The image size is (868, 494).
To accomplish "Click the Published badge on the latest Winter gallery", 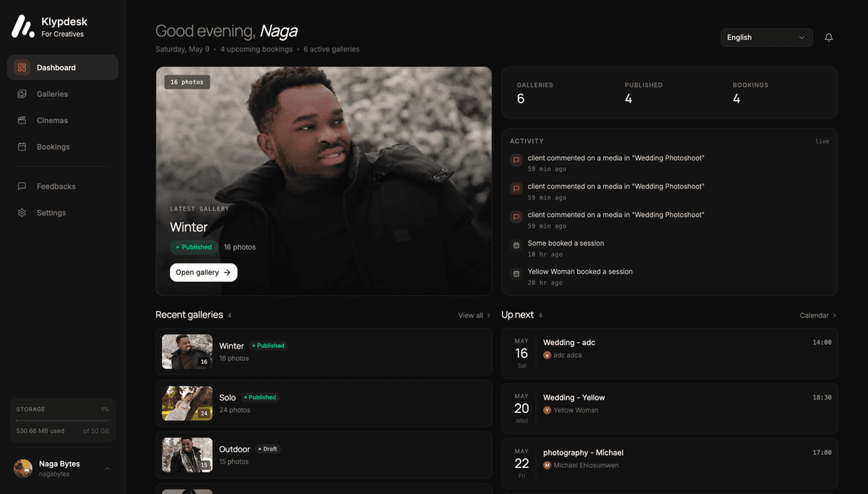I will [x=194, y=247].
